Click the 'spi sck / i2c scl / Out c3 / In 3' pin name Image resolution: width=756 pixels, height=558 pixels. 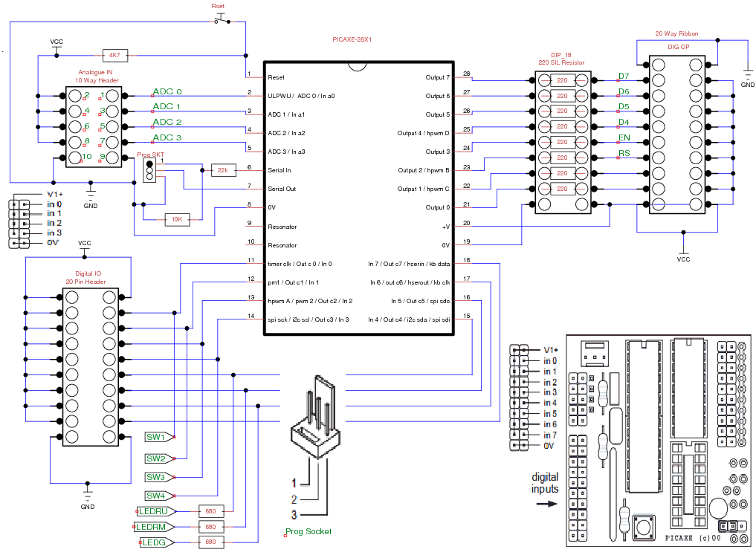(308, 319)
